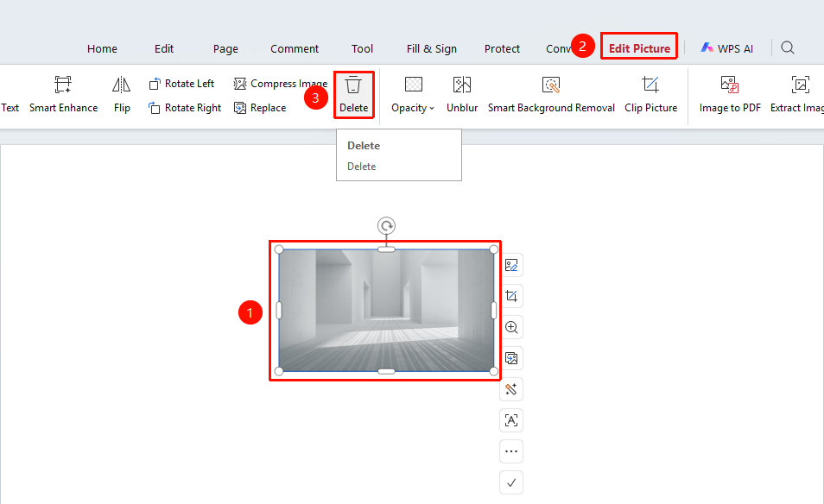This screenshot has height=504, width=824.
Task: Click the extract text icon beside image
Action: click(511, 420)
